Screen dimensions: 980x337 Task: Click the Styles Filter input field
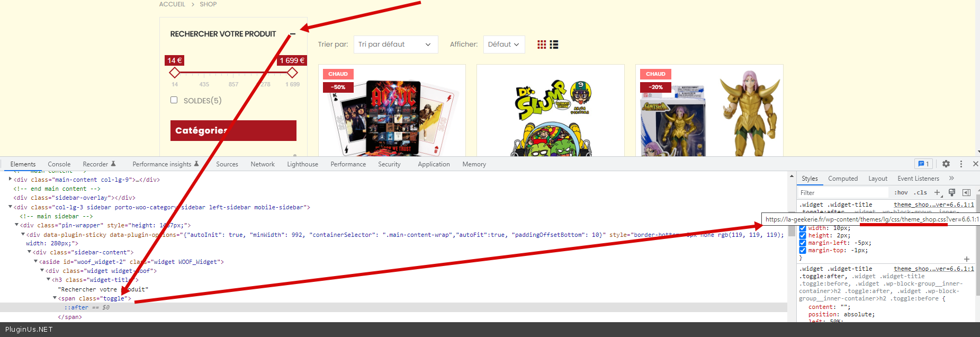click(x=843, y=192)
